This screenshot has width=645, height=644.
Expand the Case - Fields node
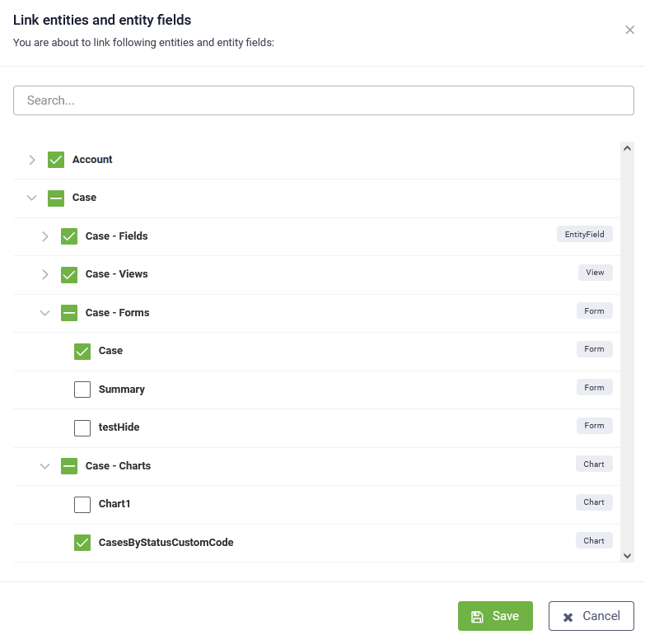tap(44, 236)
